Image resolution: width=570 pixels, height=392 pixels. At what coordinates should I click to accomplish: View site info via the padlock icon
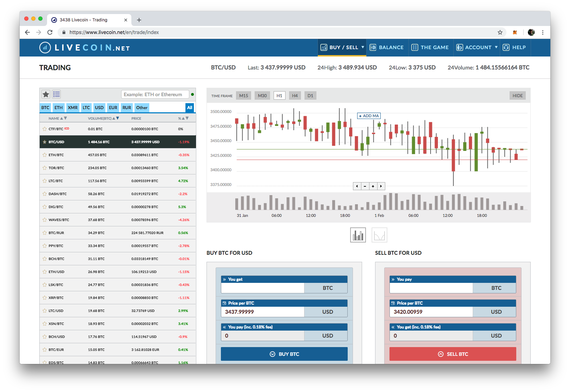64,32
